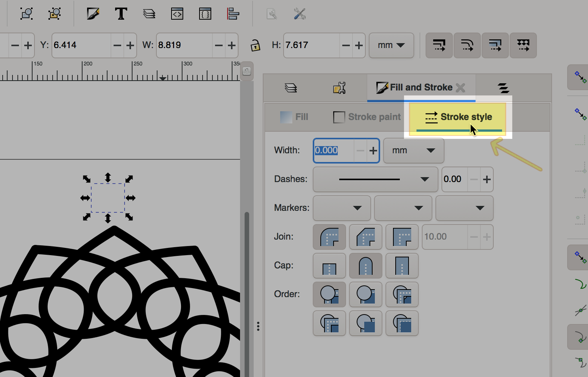Select the square cap style button
The height and width of the screenshot is (377, 588).
(402, 266)
